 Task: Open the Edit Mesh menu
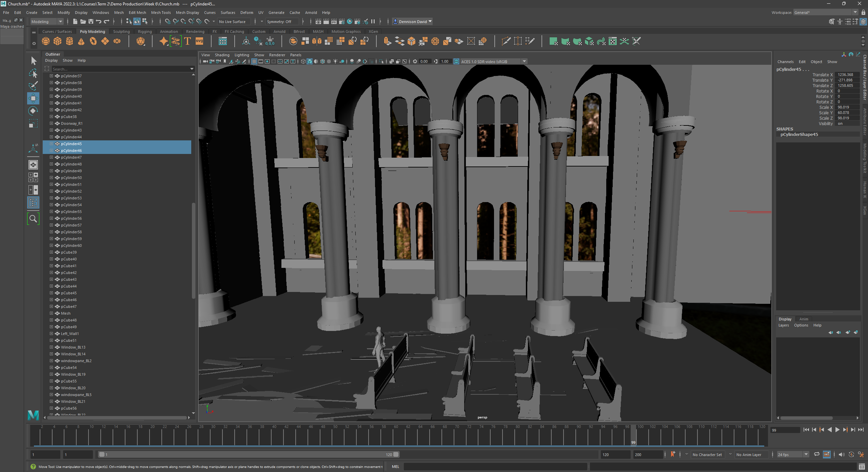pyautogui.click(x=137, y=13)
